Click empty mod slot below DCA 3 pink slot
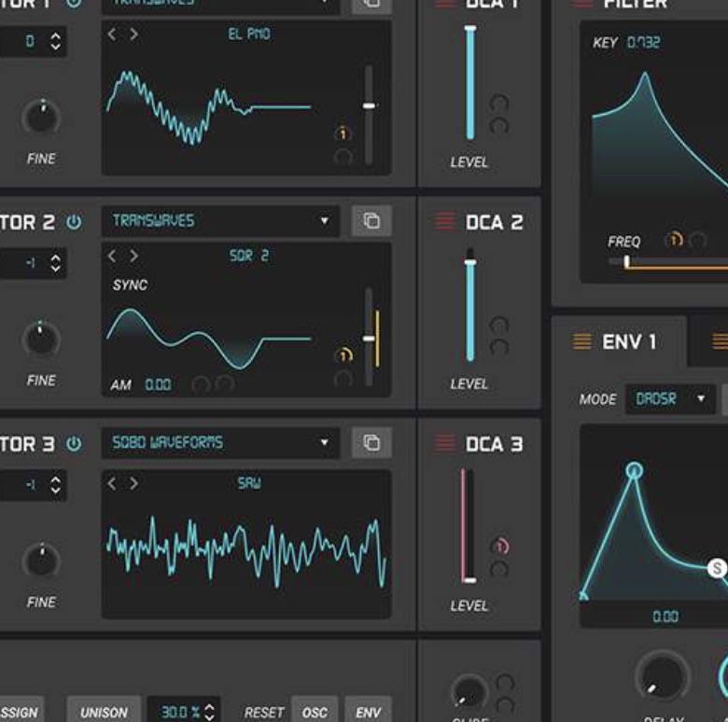This screenshot has height=722, width=728. (499, 570)
